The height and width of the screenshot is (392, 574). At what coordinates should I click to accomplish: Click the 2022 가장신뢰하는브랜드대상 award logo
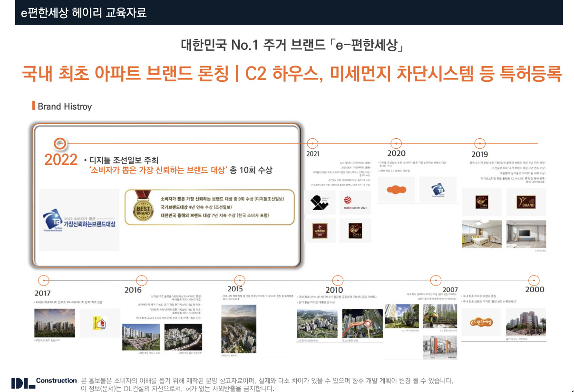(79, 219)
